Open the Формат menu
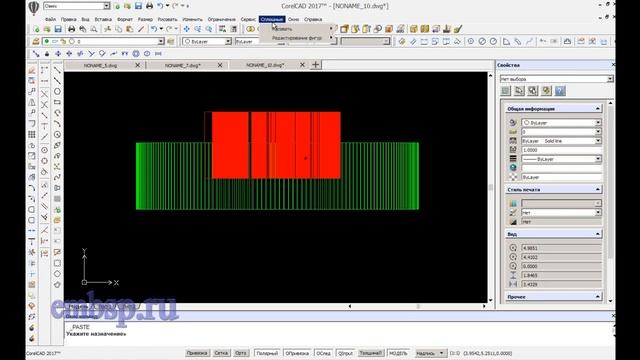The image size is (640, 360). (125, 19)
